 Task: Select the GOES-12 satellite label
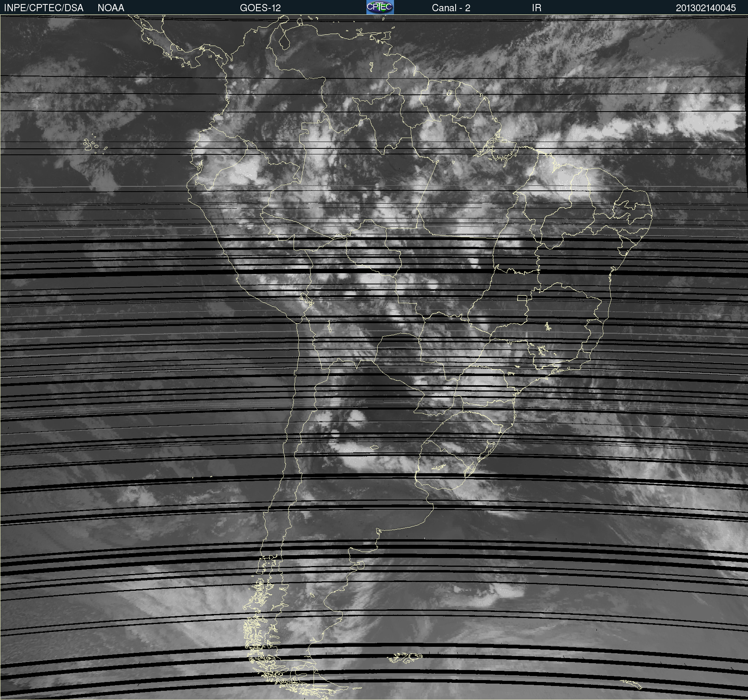(260, 8)
